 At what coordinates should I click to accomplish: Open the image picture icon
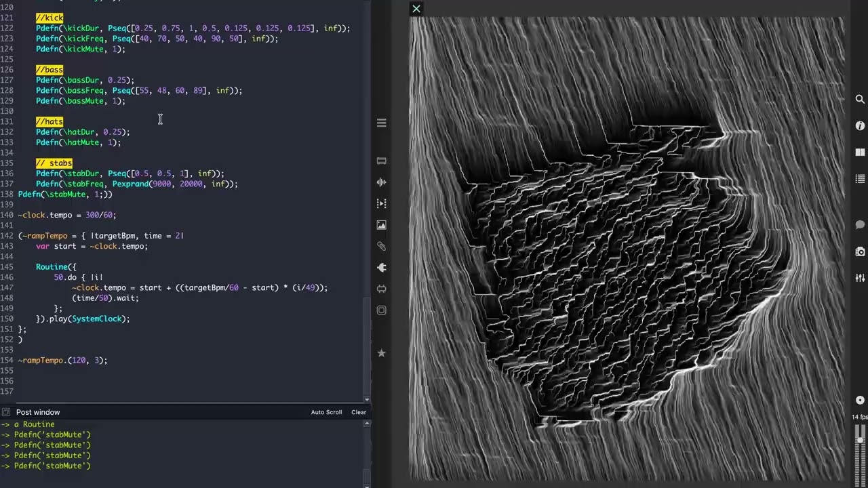point(381,225)
